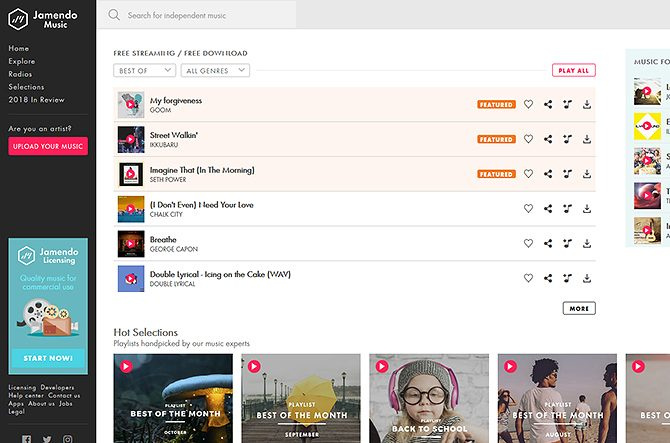Add Imagine That to a playlist

(567, 174)
